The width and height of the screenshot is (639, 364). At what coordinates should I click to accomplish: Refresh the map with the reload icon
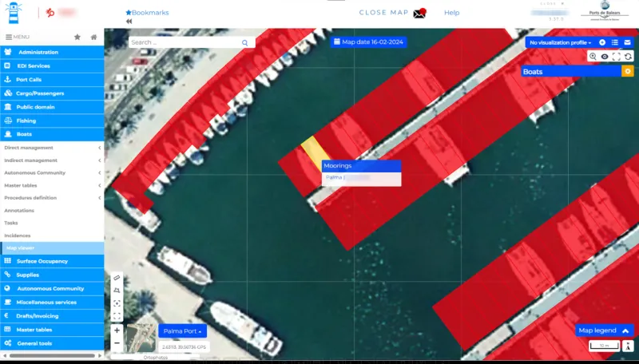coord(629,57)
